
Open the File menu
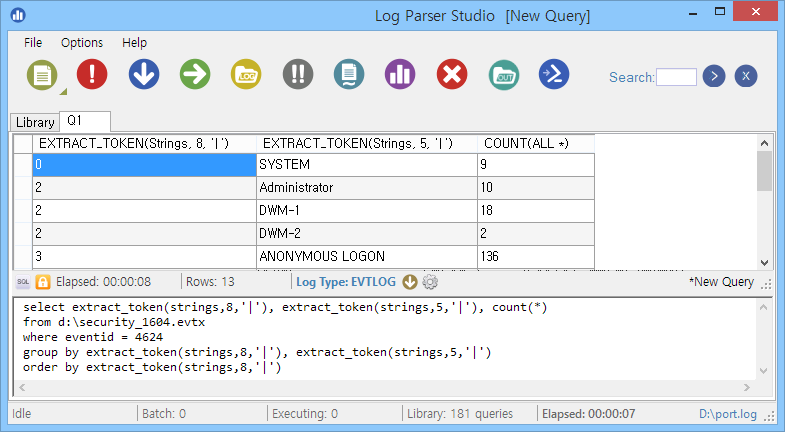click(33, 43)
